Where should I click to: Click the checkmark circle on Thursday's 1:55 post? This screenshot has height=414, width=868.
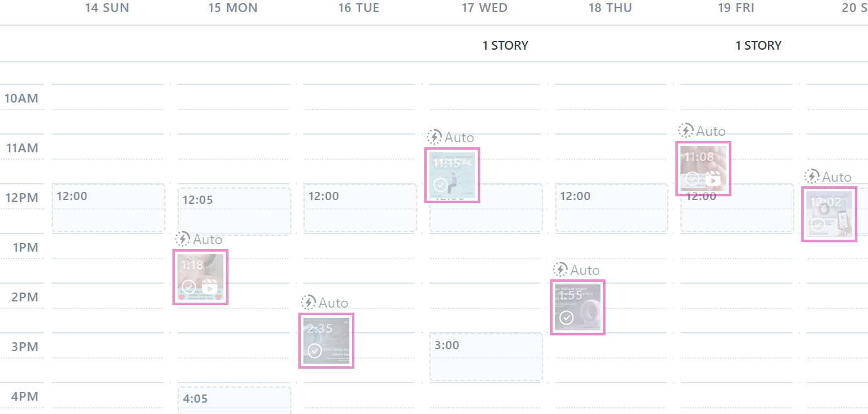tap(566, 317)
